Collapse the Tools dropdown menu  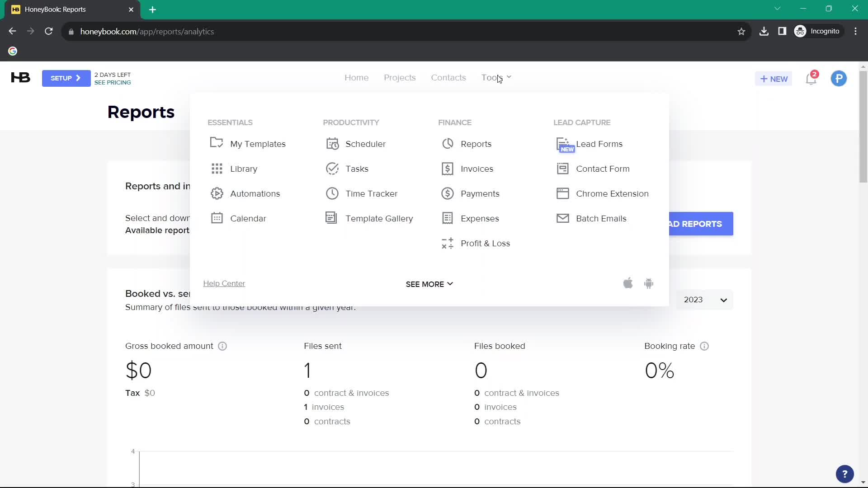click(496, 77)
